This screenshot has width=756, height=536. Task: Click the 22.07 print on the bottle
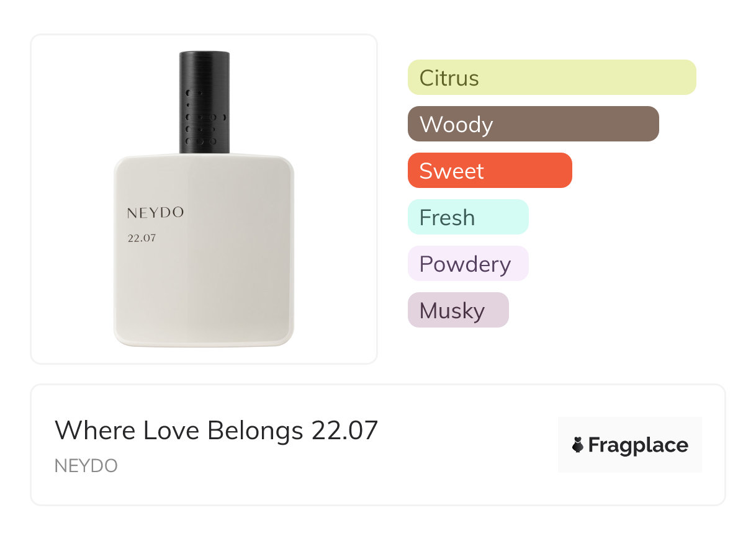point(142,238)
